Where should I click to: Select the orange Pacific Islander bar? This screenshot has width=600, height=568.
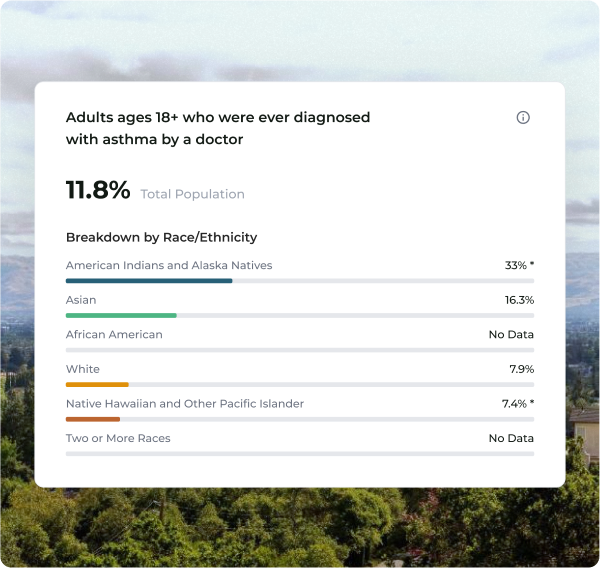tap(93, 419)
